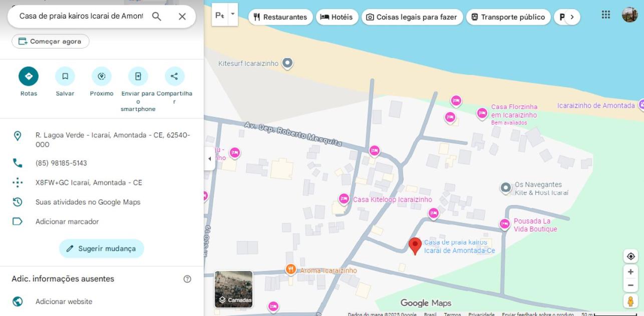Collapse the side panel arrow
The height and width of the screenshot is (316, 644).
[x=209, y=159]
